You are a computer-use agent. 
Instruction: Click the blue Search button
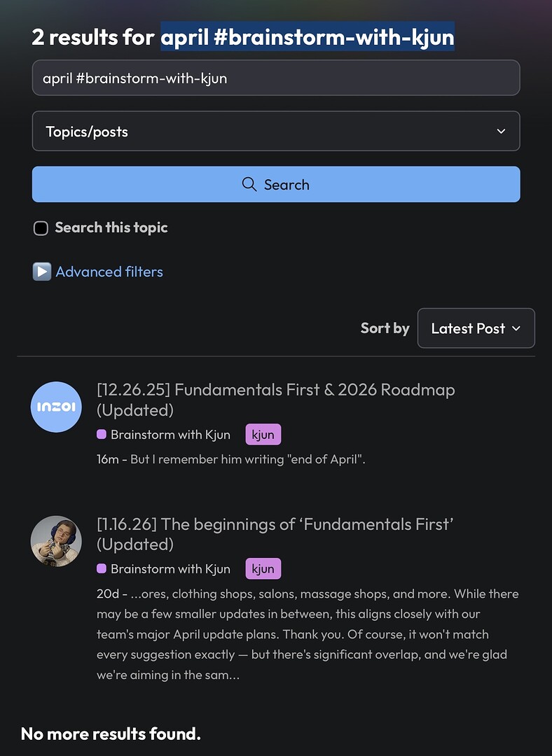[276, 184]
